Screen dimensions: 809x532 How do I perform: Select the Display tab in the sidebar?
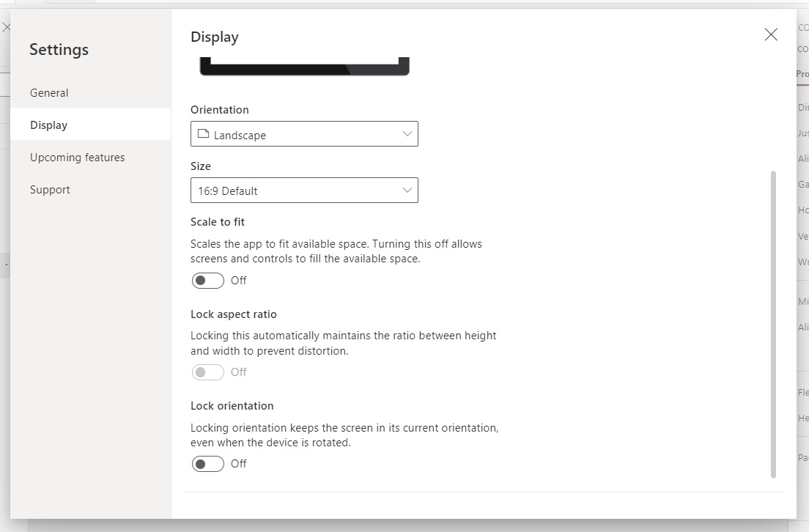click(48, 125)
